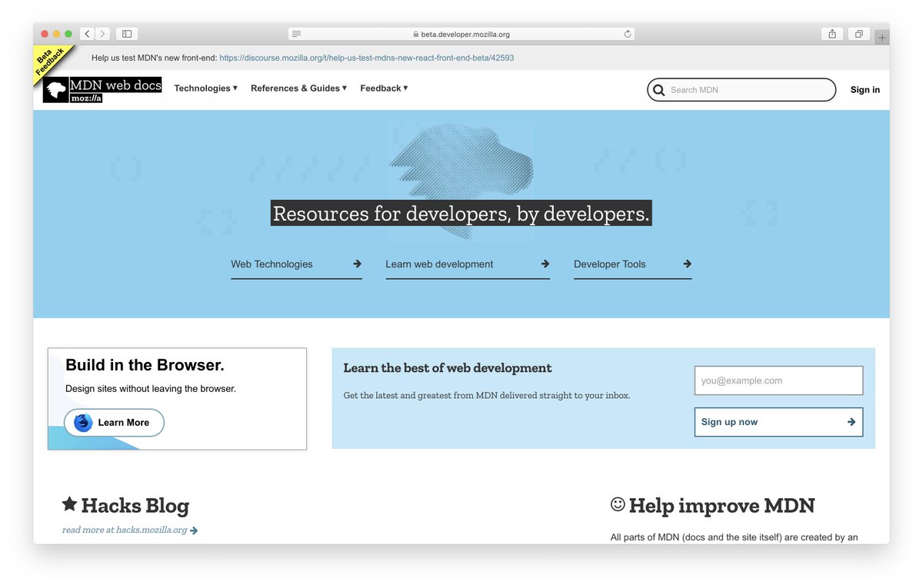Click the arrow beside Developer Tools
Screen dimensions: 923x588
(x=687, y=264)
